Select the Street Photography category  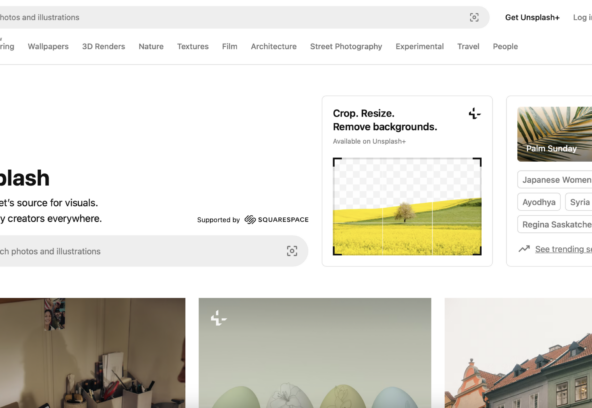click(x=346, y=46)
